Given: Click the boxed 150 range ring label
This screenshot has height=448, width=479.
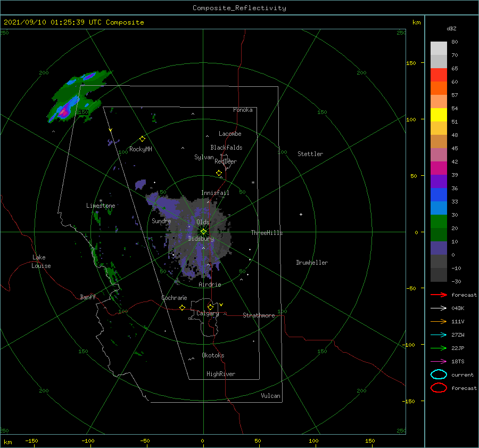Looking at the screenshot, I should [x=83, y=112].
